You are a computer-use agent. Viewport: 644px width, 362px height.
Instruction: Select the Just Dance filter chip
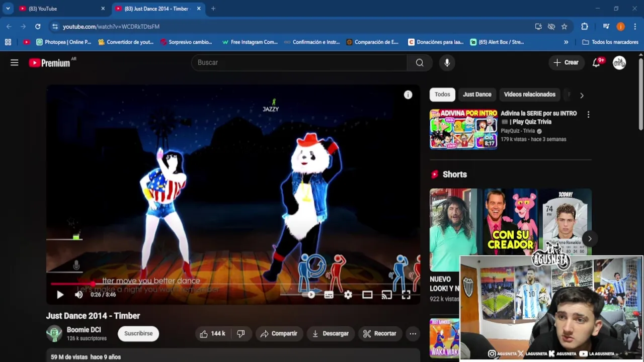[x=477, y=95]
